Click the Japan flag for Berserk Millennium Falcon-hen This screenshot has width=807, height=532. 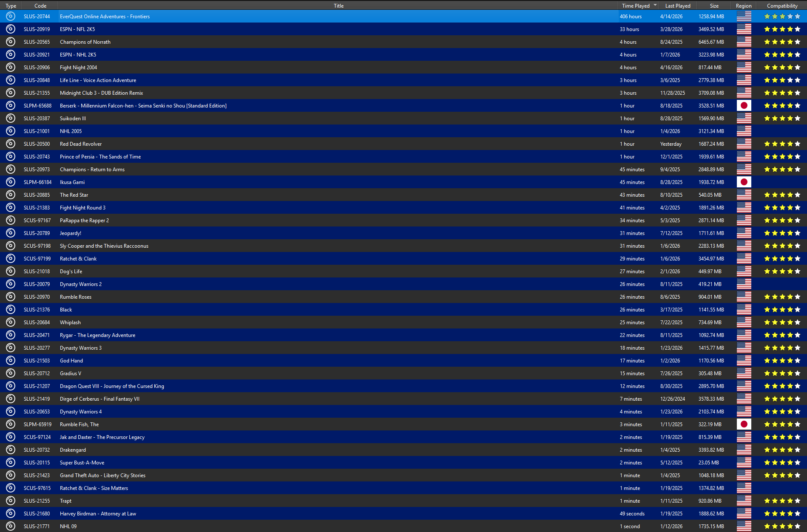[x=744, y=105]
